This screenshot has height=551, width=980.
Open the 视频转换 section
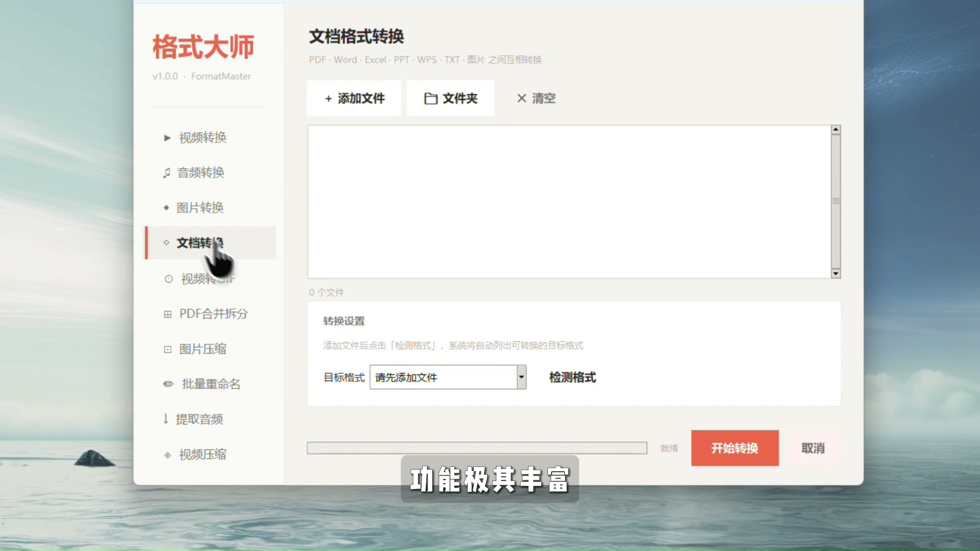[x=209, y=138]
